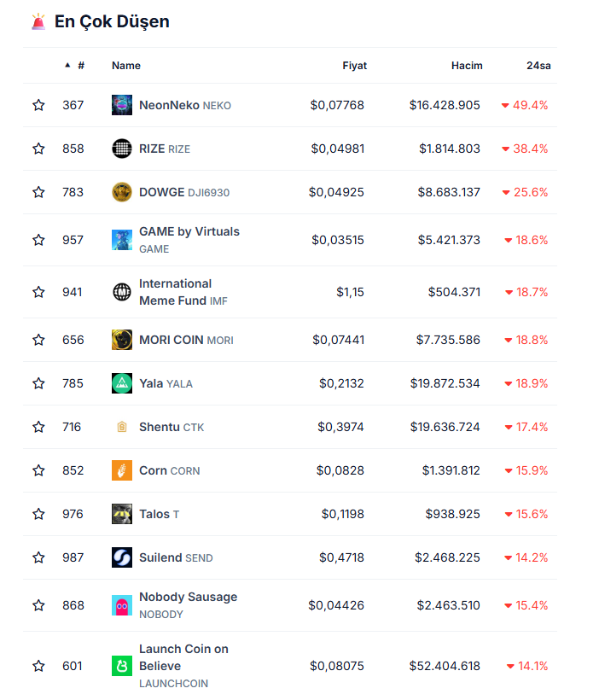The width and height of the screenshot is (599, 700).
Task: Click the Nobody Sausage logo icon
Action: [x=122, y=605]
